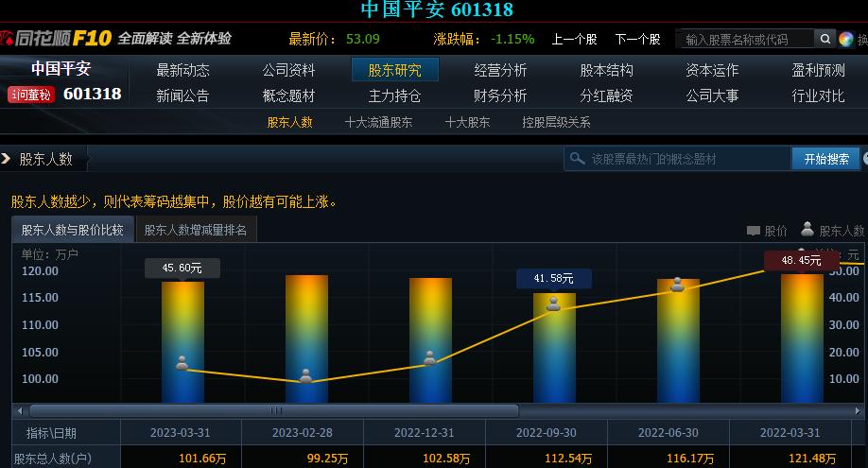Click the 45.60元 price label
Screen dimensions: 868x468
182,269
